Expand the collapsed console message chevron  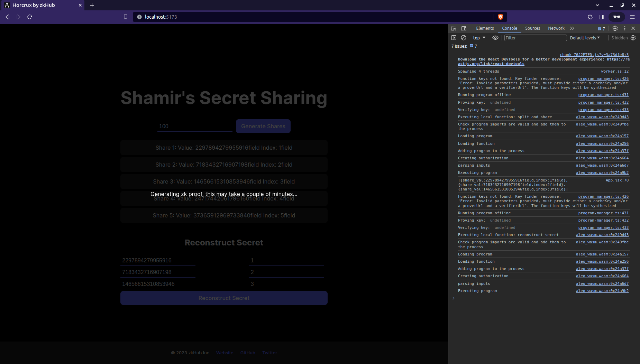(454, 298)
